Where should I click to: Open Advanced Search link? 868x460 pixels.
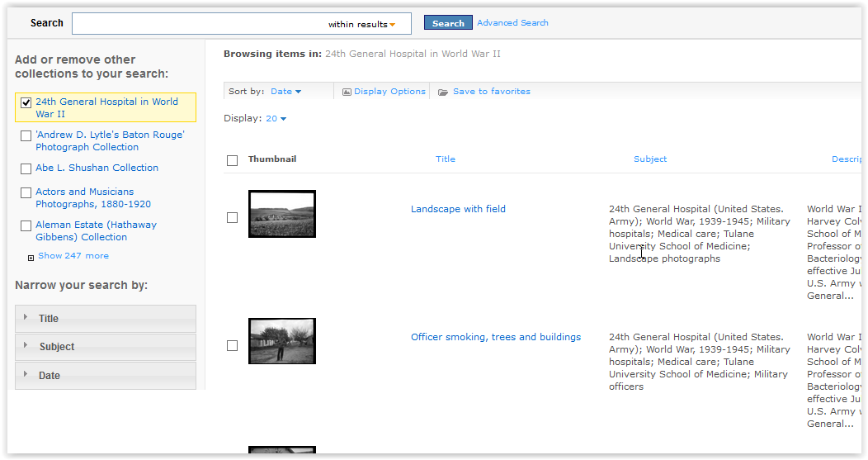click(512, 23)
